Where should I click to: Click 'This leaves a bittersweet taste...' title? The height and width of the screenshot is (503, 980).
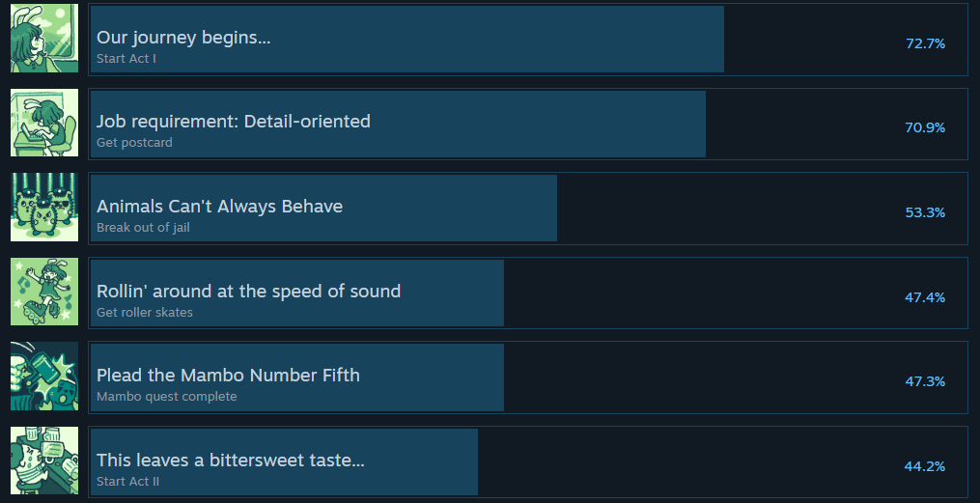pyautogui.click(x=231, y=460)
